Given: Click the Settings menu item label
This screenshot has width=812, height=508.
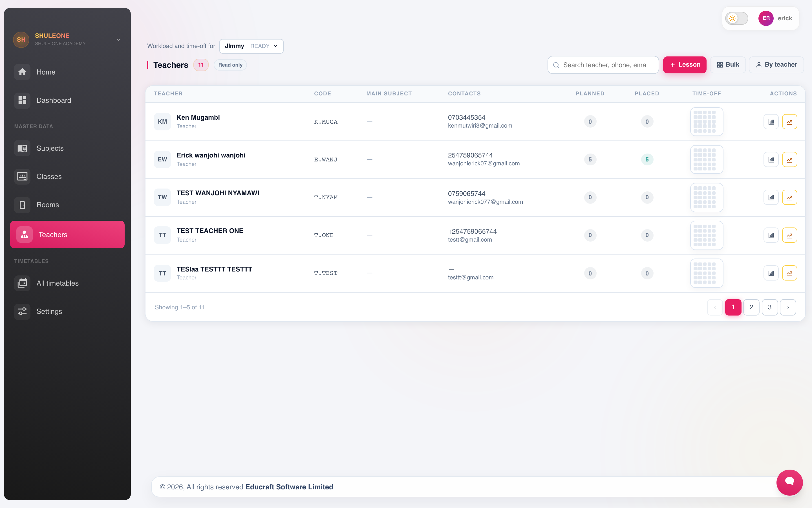Looking at the screenshot, I should 49,312.
